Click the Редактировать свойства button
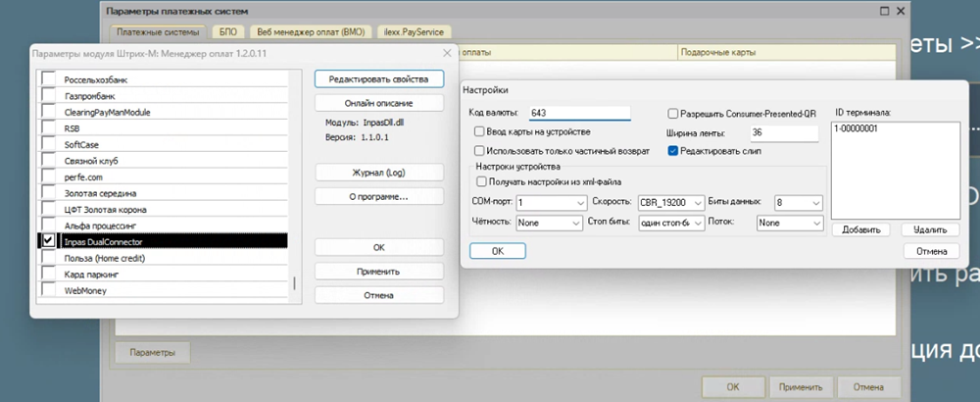The width and height of the screenshot is (980, 402). click(379, 78)
